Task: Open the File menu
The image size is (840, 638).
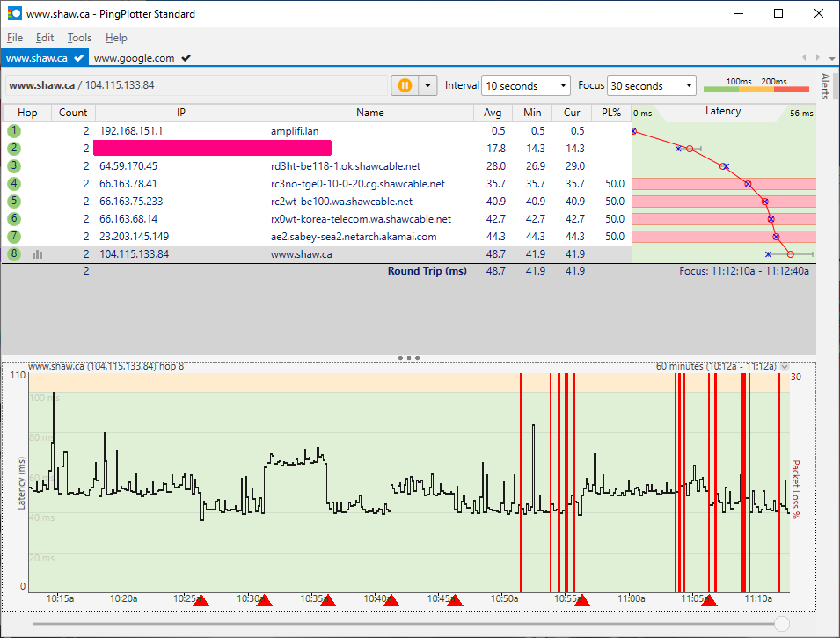Action: 14,38
